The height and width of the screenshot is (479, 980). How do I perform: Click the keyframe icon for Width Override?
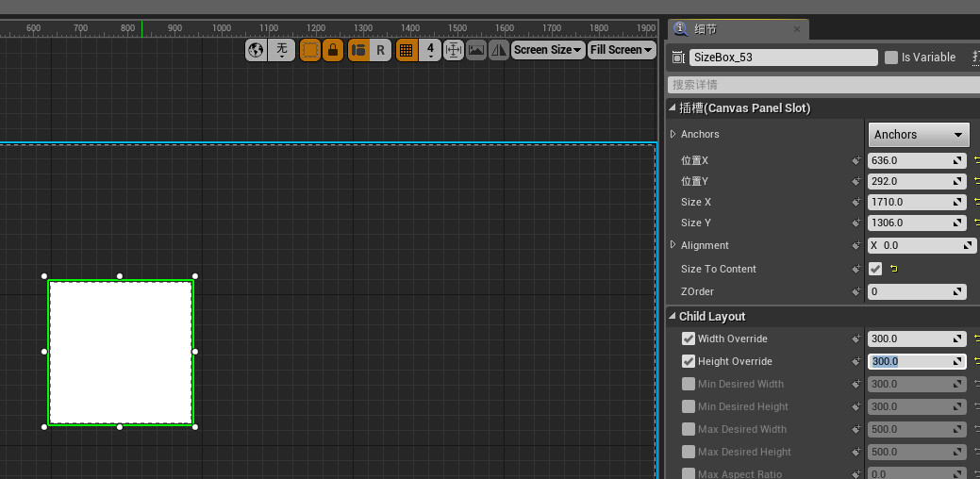coord(856,339)
